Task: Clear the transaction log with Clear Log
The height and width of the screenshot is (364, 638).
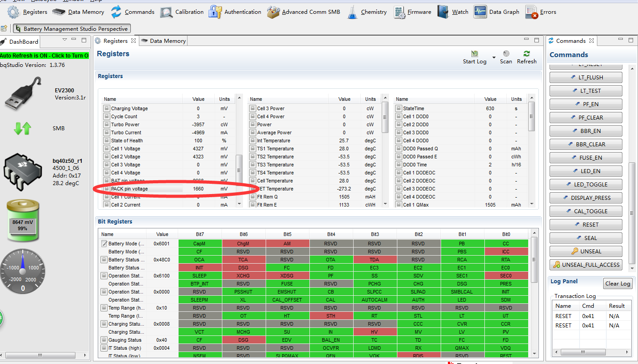Action: 618,284
